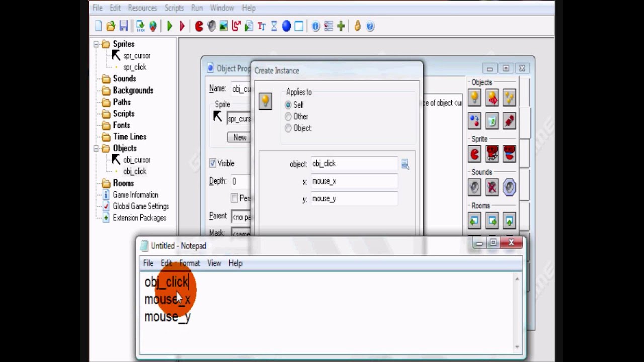Collapse the Sprites folder tree node
The width and height of the screenshot is (644, 362).
pos(96,44)
